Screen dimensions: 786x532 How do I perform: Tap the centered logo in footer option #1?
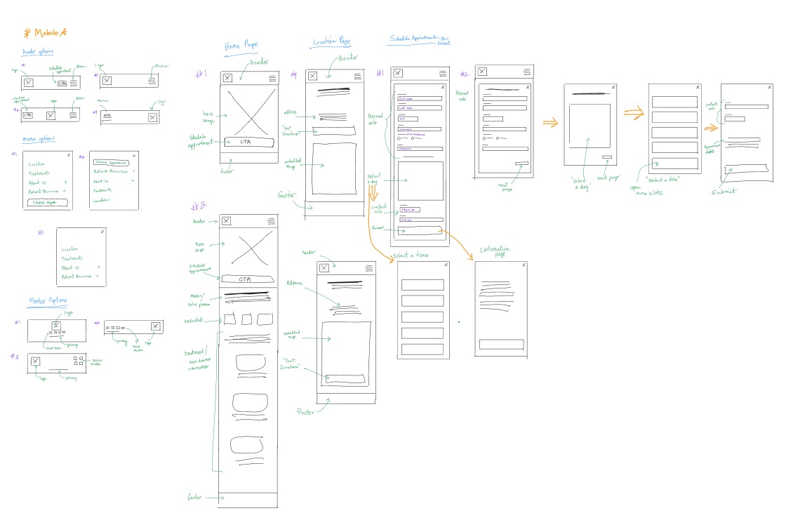pos(56,326)
